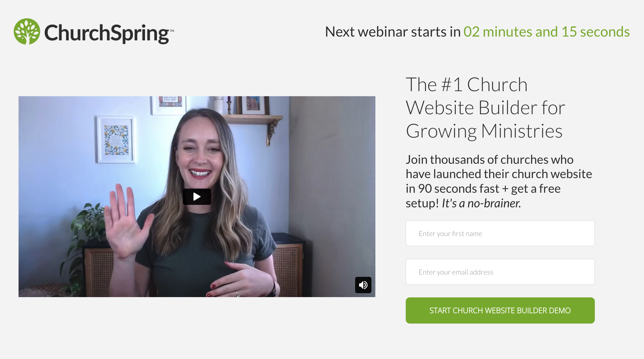Click the italic 'It's a no-brainer.' text

point(481,203)
